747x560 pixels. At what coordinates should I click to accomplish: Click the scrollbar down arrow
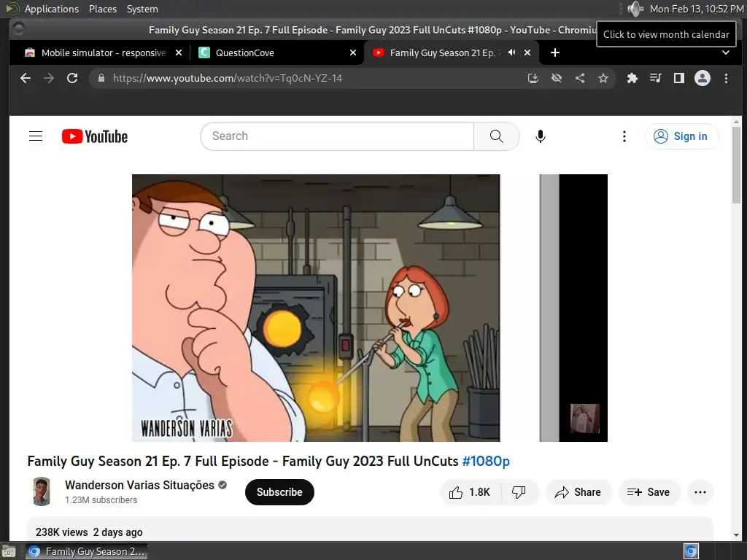737,535
